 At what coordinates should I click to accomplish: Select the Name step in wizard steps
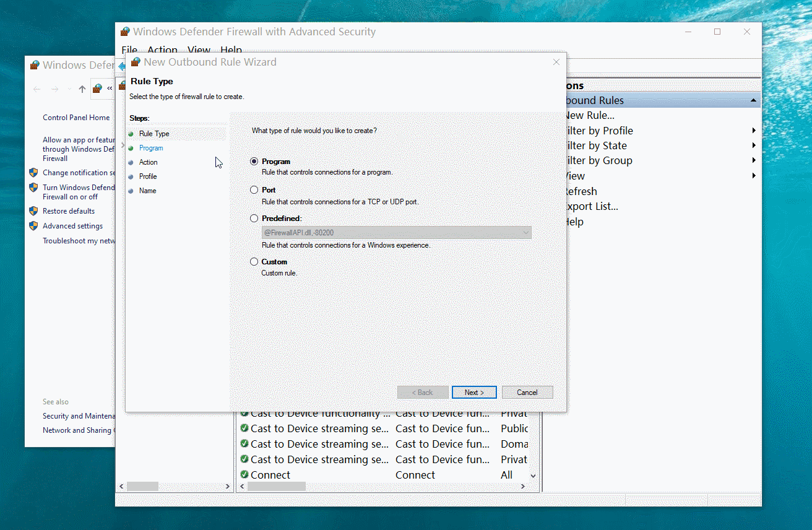[147, 191]
